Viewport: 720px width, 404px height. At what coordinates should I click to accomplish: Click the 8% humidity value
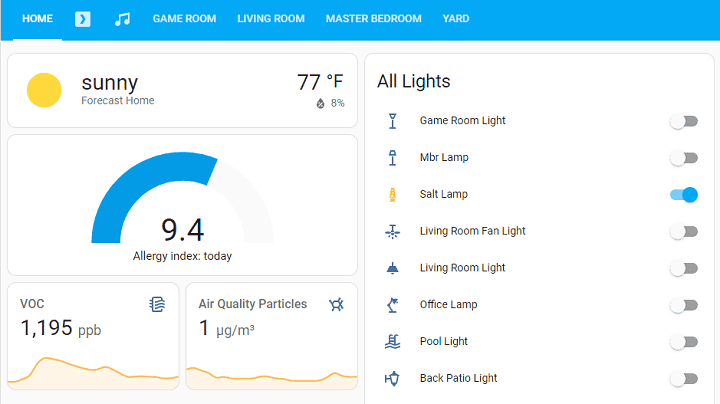click(338, 103)
